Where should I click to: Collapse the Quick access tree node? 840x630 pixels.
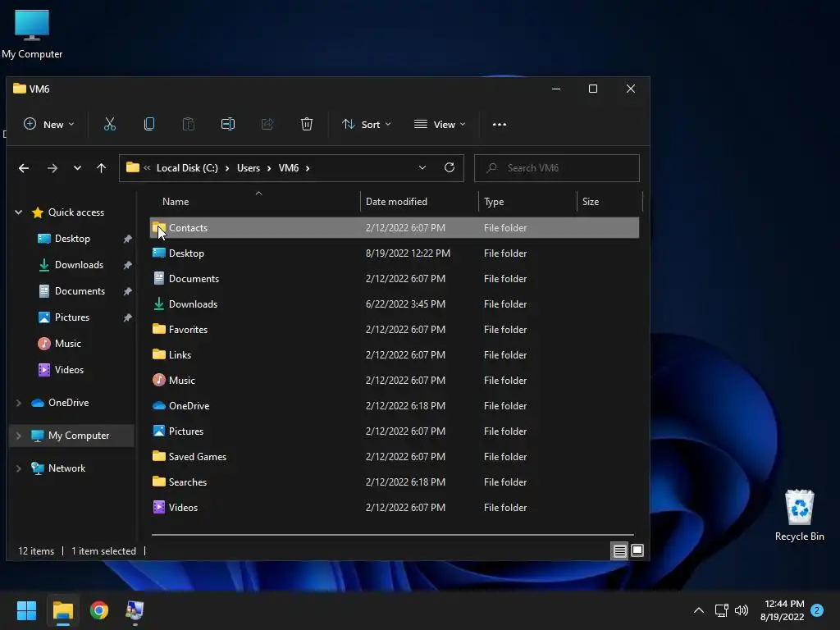(x=19, y=212)
